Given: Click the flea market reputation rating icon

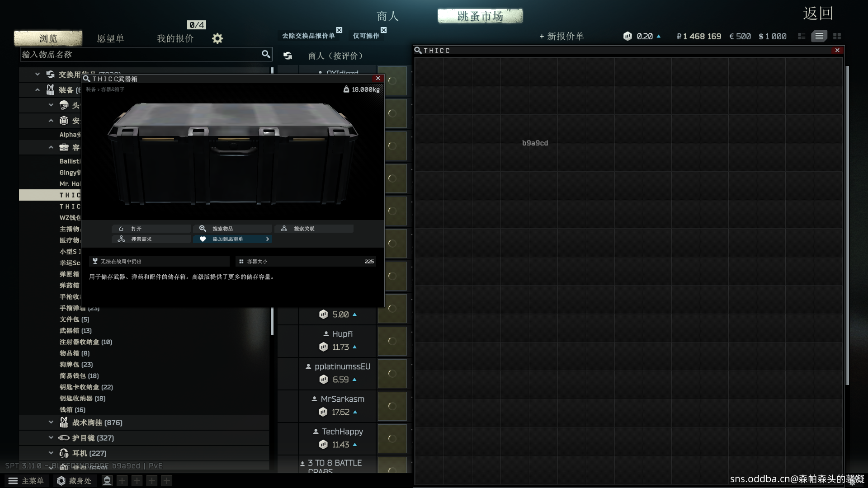Looking at the screenshot, I should [627, 36].
